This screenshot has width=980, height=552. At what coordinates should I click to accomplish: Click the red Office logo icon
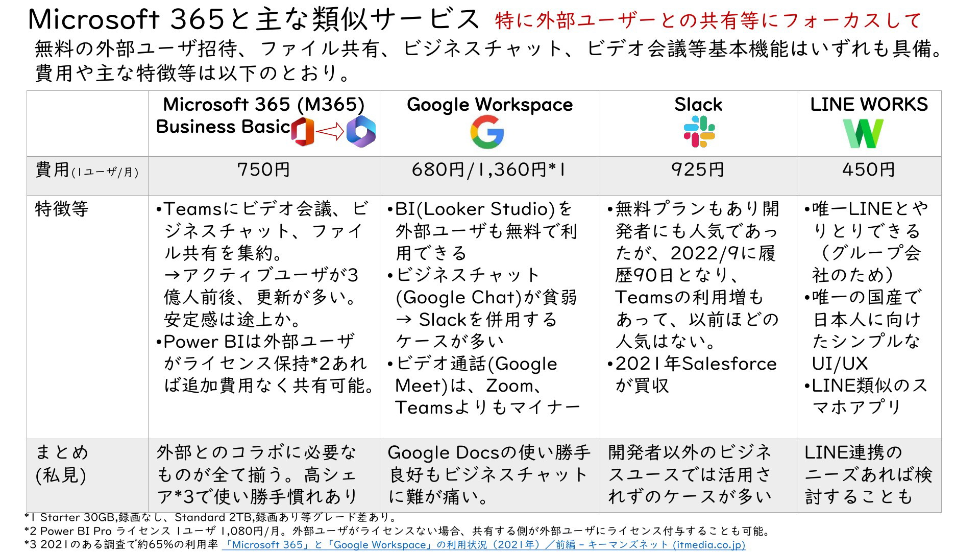(302, 132)
